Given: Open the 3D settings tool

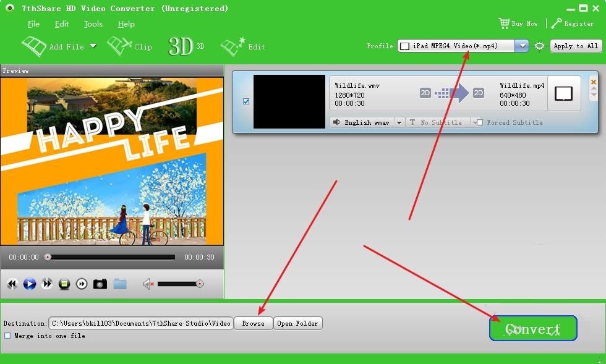Looking at the screenshot, I should pyautogui.click(x=186, y=46).
